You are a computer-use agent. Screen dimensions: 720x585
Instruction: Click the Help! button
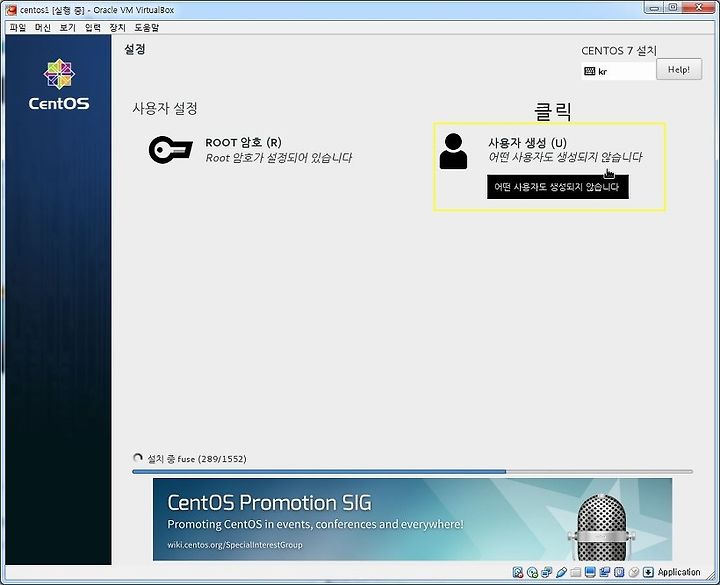click(x=679, y=69)
